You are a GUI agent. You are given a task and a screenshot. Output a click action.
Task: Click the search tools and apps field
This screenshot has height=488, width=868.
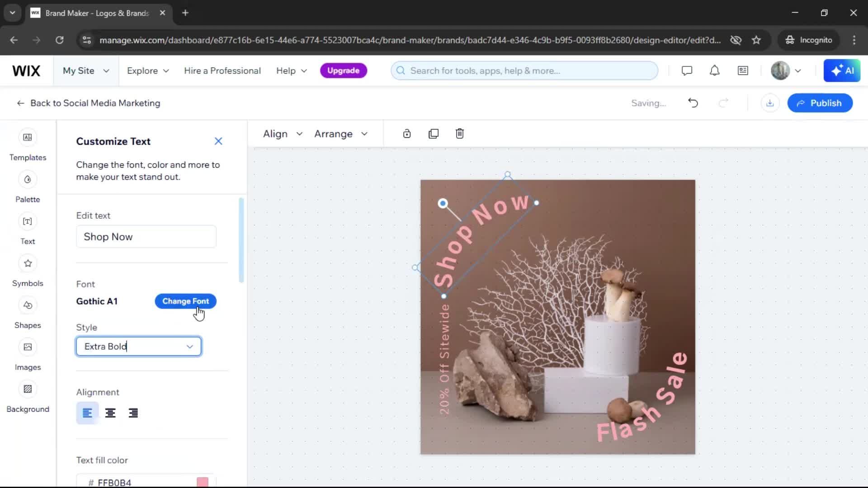pyautogui.click(x=524, y=71)
